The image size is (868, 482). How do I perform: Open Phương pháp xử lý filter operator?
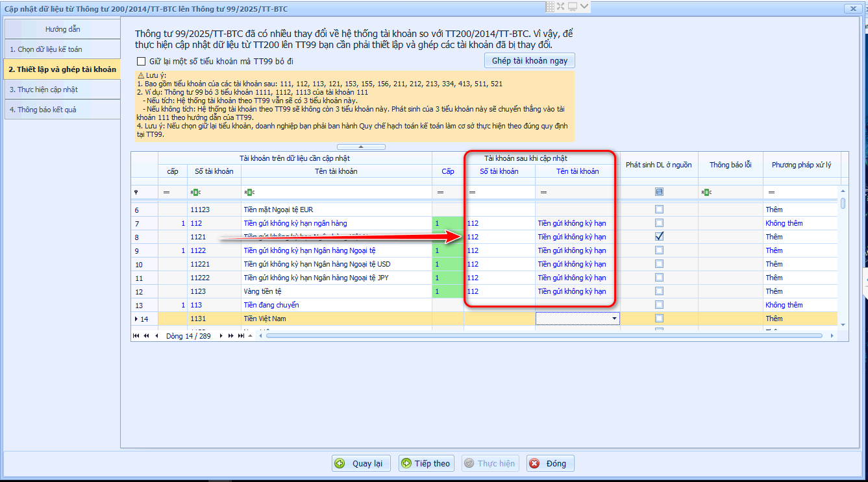click(771, 193)
